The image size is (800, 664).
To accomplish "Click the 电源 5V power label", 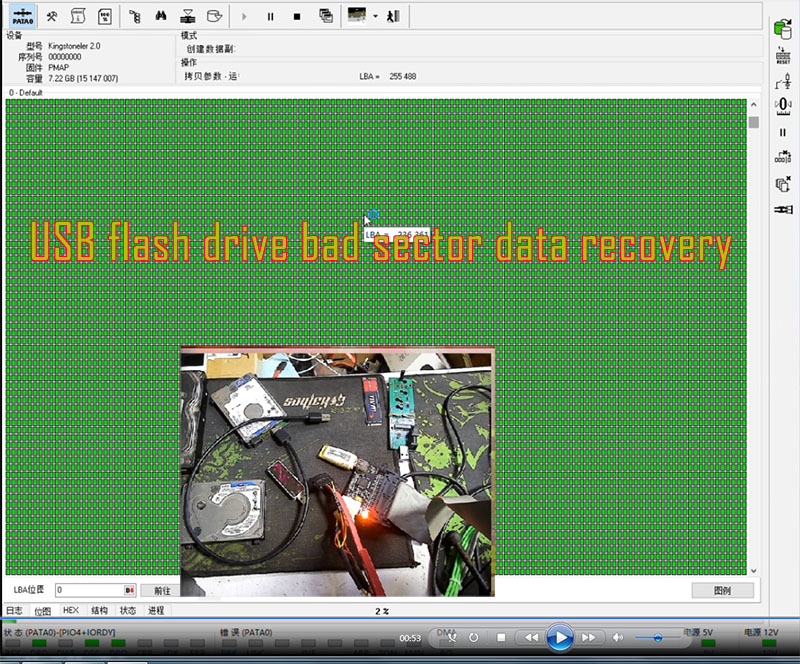I will (x=698, y=632).
